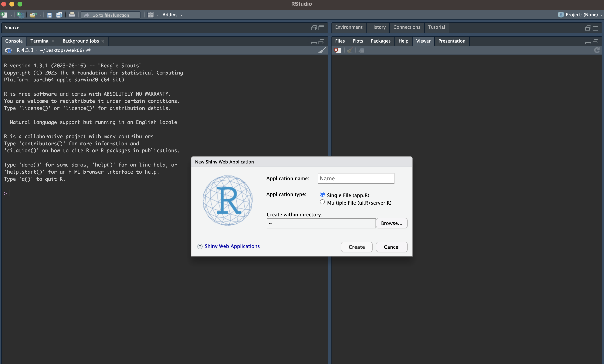Minimize the Console pane
This screenshot has width=604, height=364.
(314, 43)
